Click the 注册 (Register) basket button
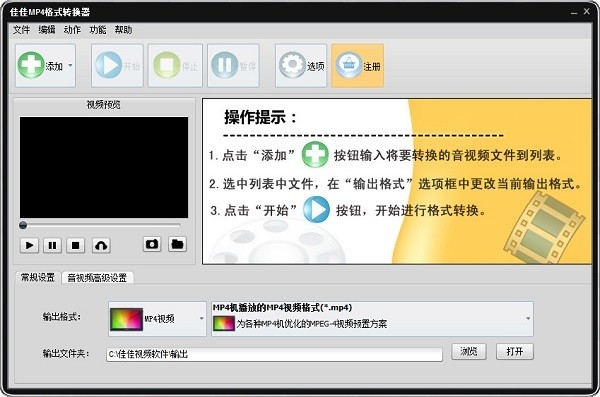600x397 pixels. pyautogui.click(x=358, y=65)
